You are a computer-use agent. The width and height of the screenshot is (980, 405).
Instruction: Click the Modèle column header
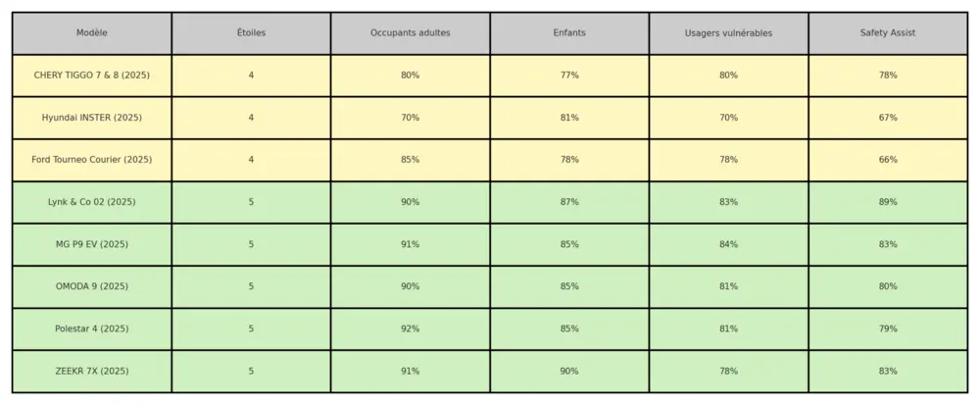tap(92, 33)
